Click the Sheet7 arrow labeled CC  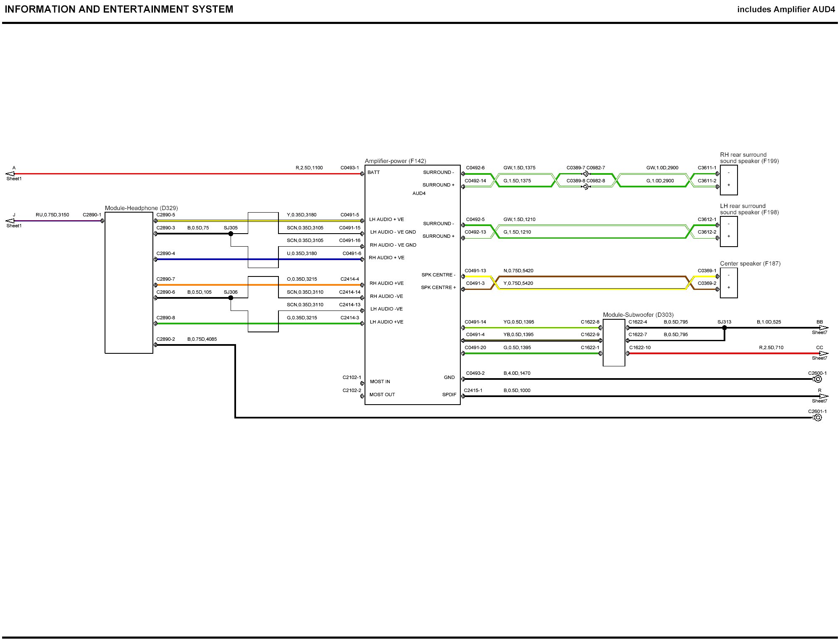[823, 353]
